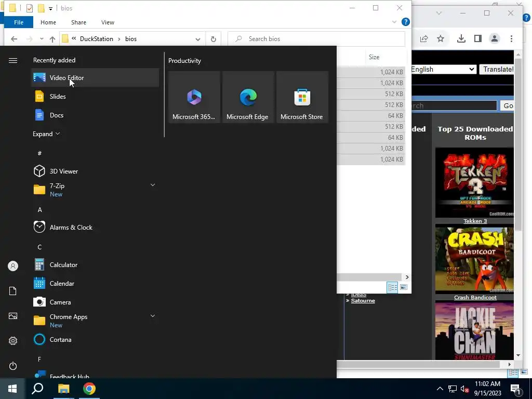Toggle Chrome side panel icon
Screen dimensions: 532x399
point(478,38)
